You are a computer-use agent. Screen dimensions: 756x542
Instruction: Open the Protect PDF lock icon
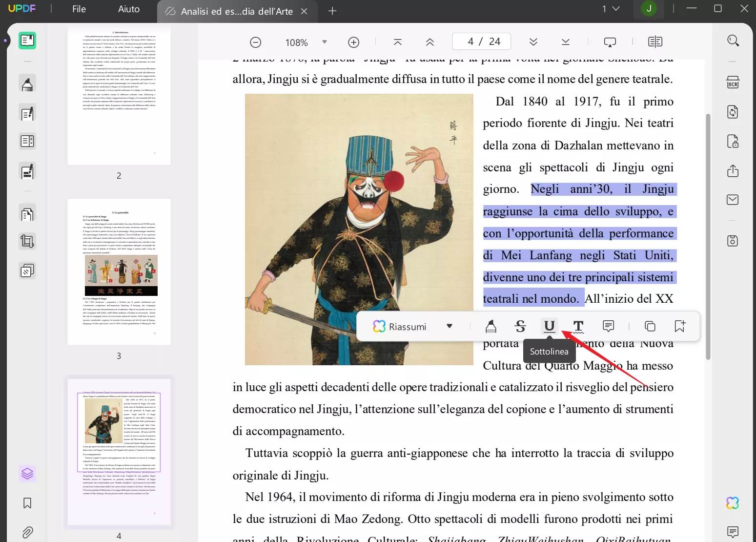(x=733, y=141)
